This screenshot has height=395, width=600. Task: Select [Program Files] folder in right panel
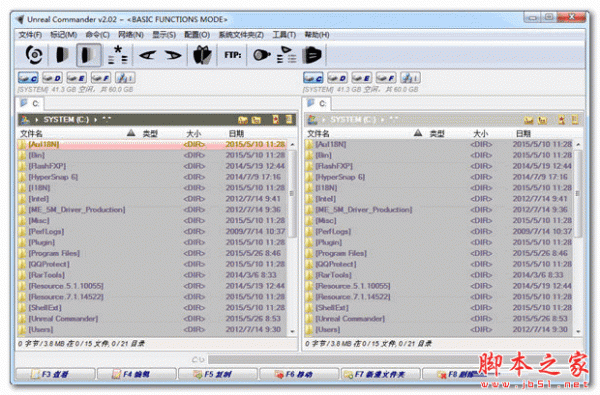[439, 253]
